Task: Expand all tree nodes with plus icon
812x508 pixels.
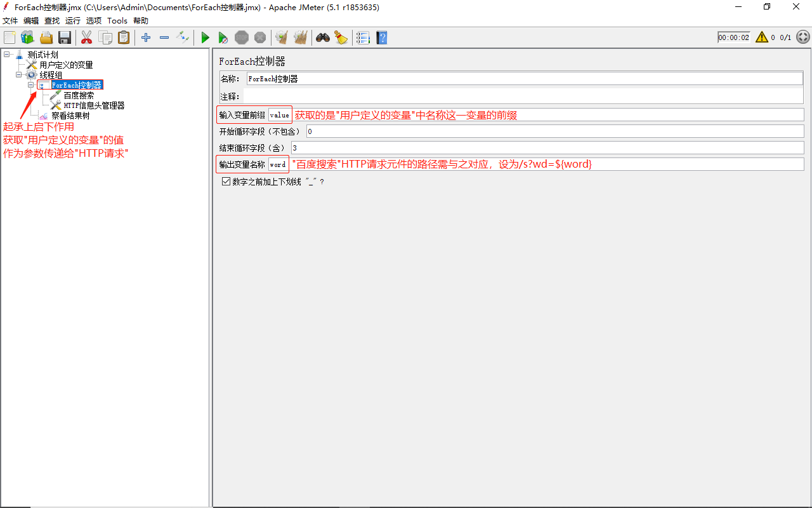Action: [146, 37]
